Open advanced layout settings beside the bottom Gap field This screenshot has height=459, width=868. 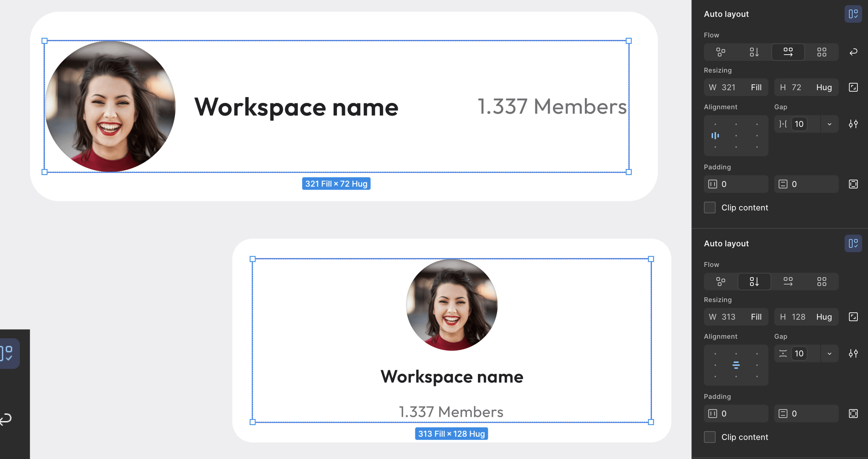click(x=853, y=353)
